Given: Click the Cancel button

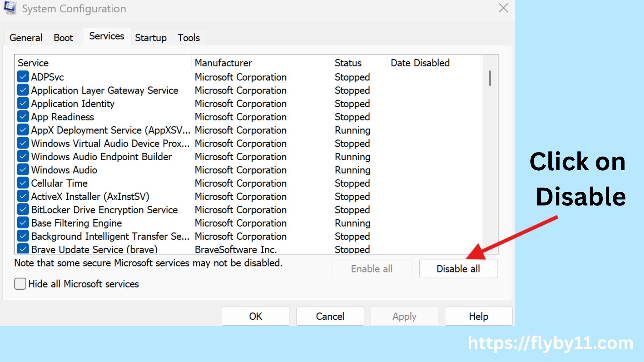Looking at the screenshot, I should [330, 316].
